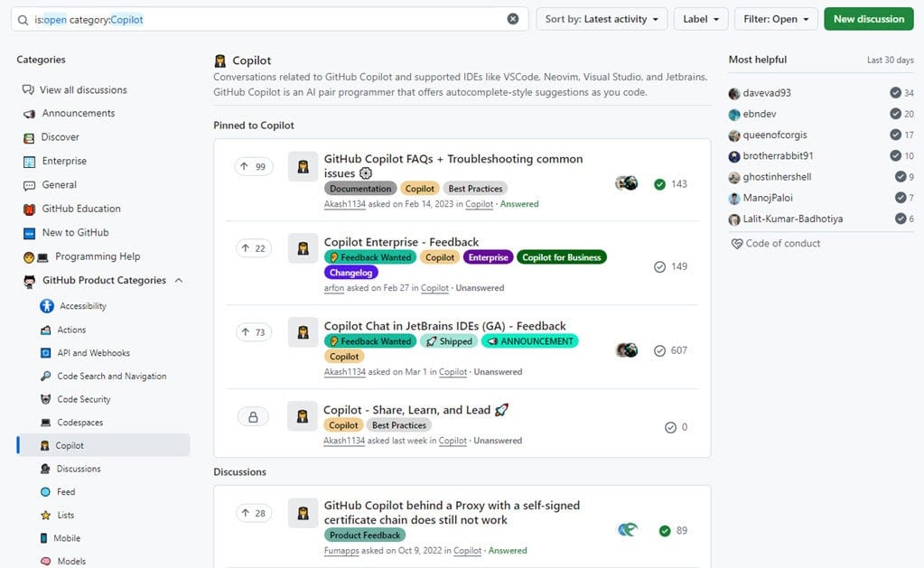This screenshot has height=568, width=924.
Task: Click brotherrabbit91's avatar
Action: click(x=734, y=156)
